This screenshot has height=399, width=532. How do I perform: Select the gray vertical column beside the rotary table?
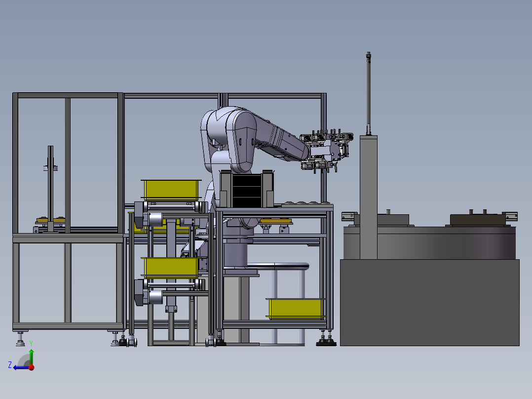(x=369, y=197)
